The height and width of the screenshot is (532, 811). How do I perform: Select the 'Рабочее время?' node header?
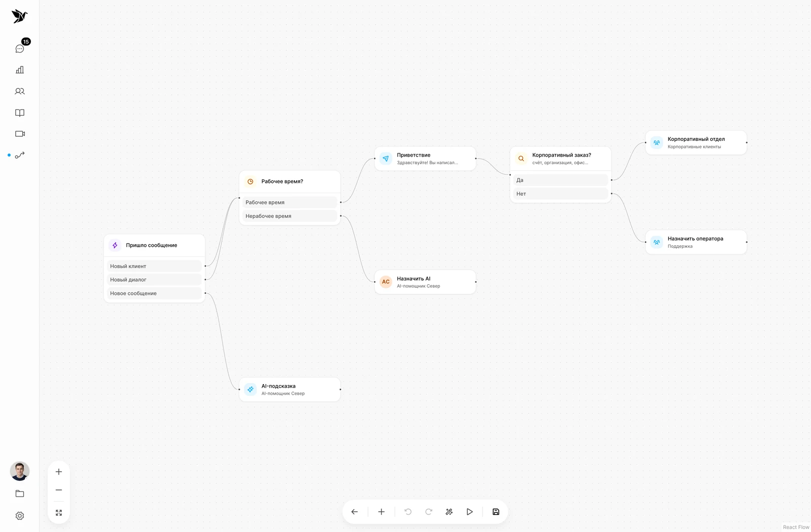tap(290, 181)
